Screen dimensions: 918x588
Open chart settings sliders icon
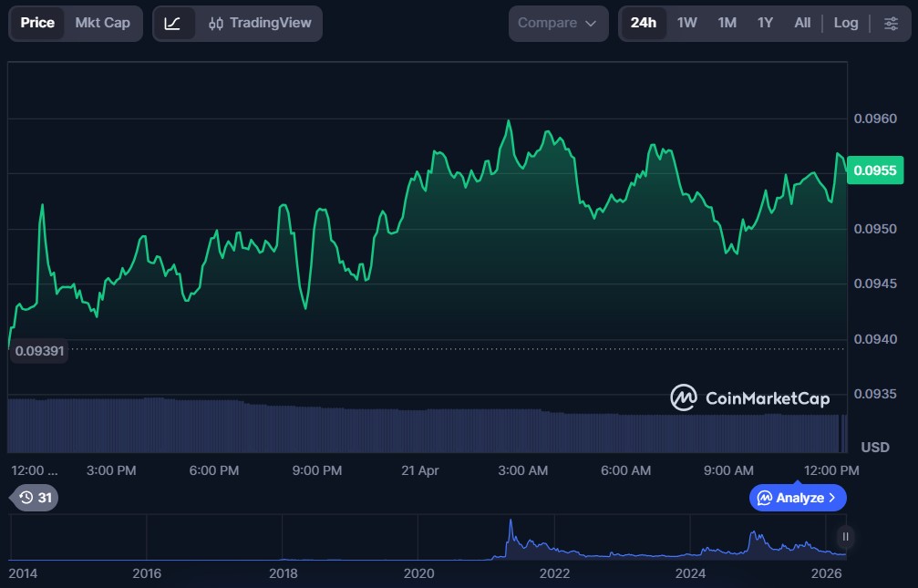click(891, 23)
